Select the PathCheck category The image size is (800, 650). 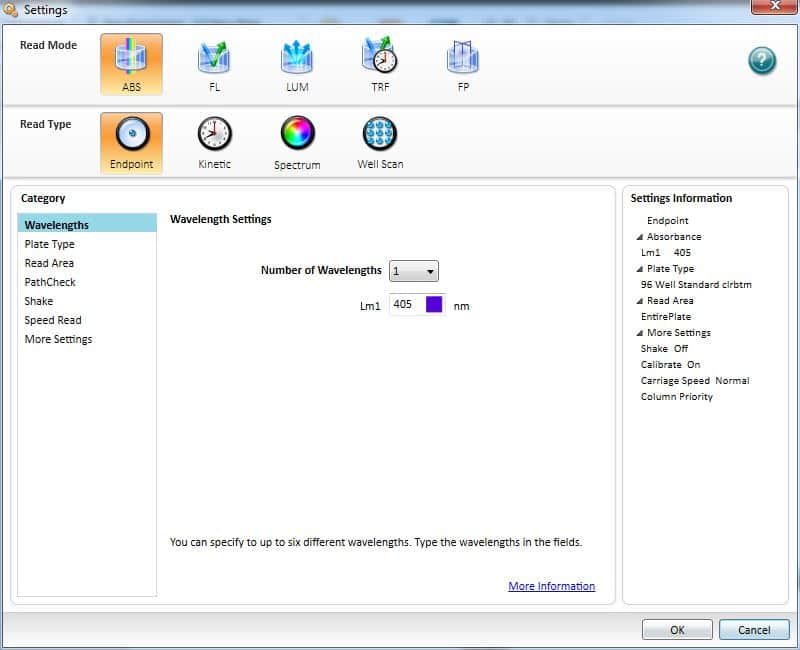click(x=87, y=282)
